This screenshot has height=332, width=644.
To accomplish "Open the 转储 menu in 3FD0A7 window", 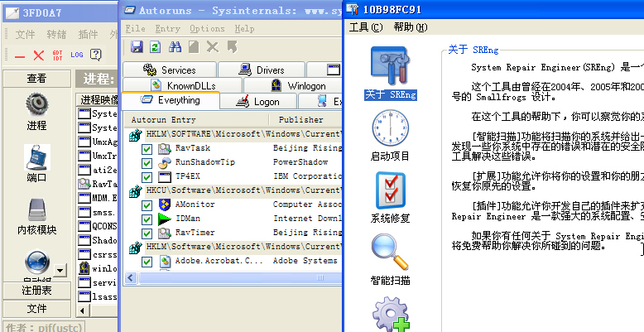I will tap(56, 35).
